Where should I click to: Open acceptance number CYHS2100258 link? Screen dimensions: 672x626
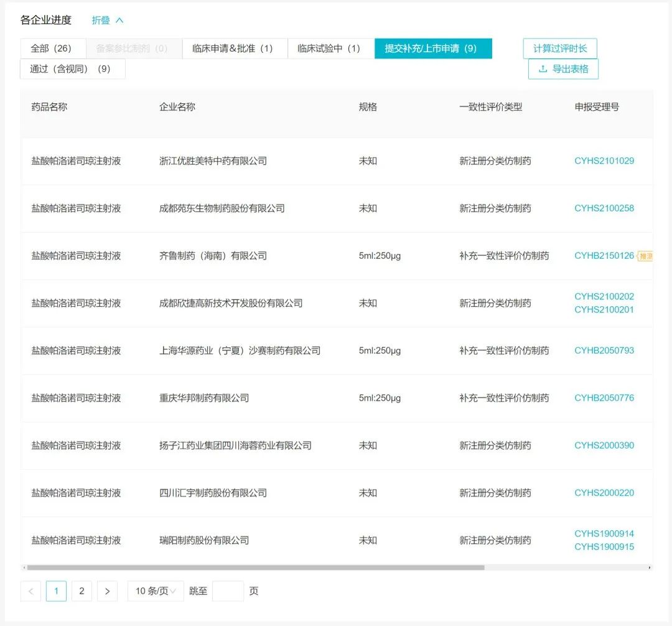[604, 208]
